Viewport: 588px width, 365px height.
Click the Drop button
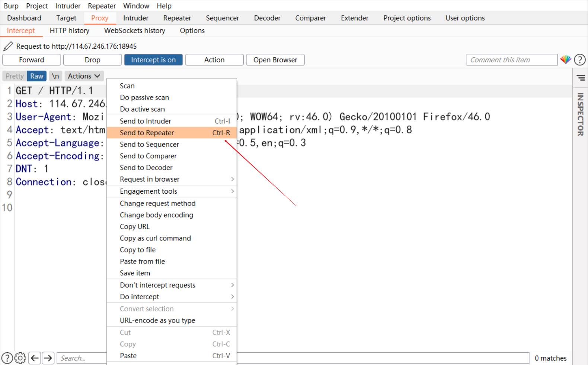point(92,60)
